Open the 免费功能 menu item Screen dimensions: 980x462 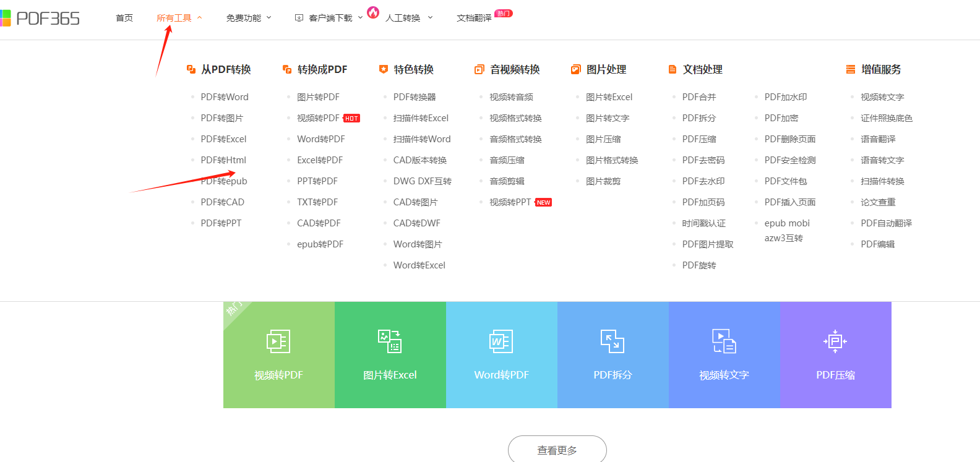coord(243,18)
